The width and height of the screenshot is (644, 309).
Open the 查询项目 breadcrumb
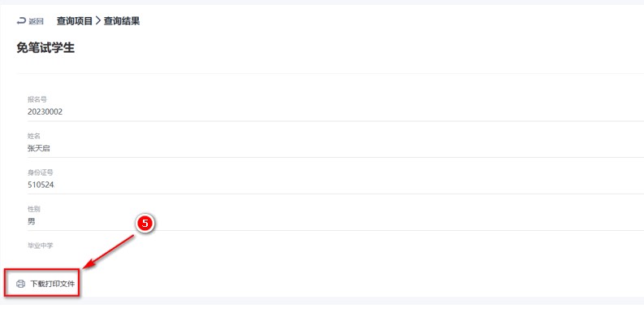coord(75,21)
